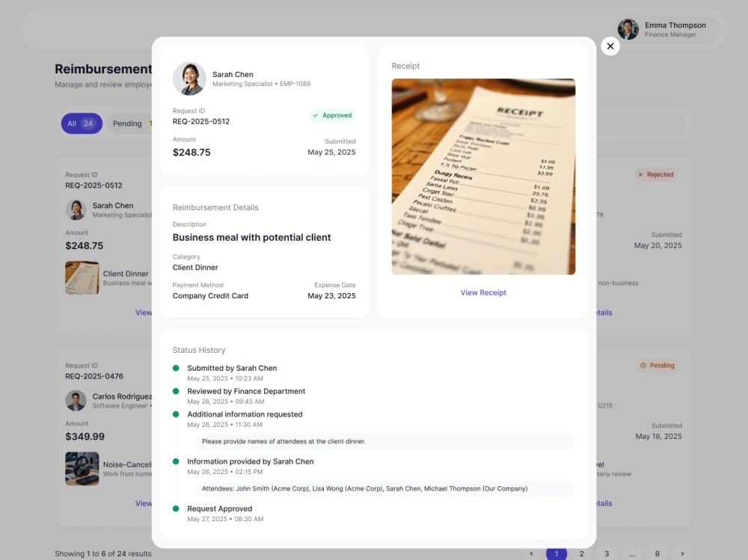
Task: Select the All 24 filter tab
Action: tap(82, 123)
